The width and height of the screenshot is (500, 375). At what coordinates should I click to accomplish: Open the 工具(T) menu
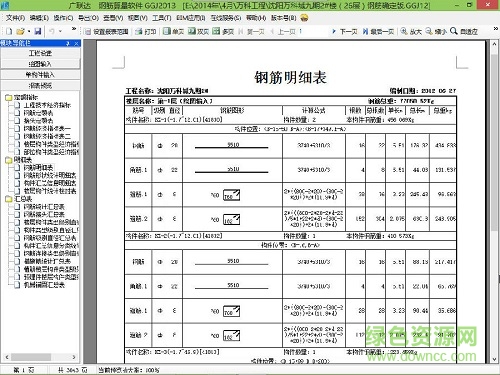pyautogui.click(x=162, y=18)
